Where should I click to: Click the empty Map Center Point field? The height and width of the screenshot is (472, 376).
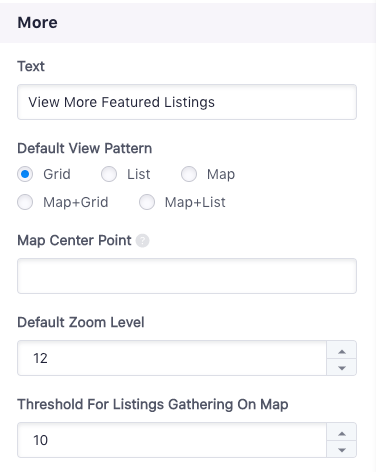click(187, 276)
